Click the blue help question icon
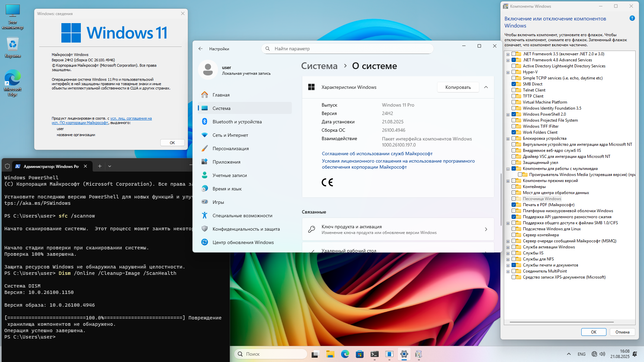 632,18
